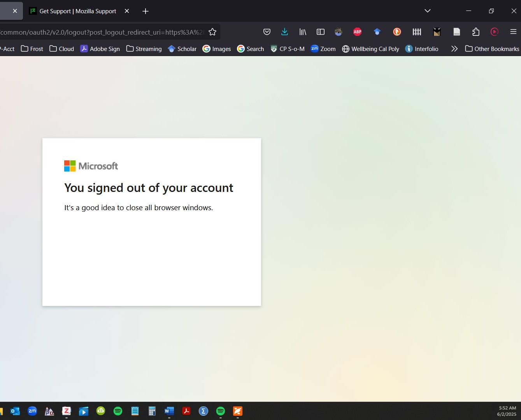Show the Firefox downloads panel
The height and width of the screenshot is (420, 521).
point(285,32)
